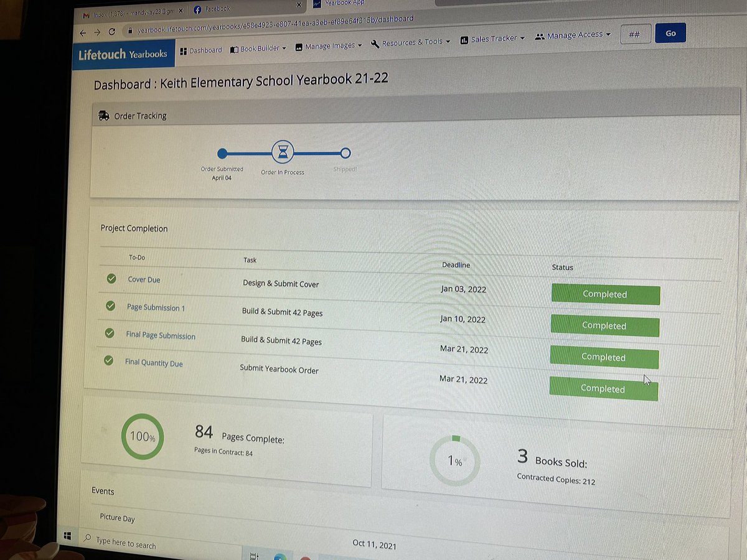Open the Final Quantity Due link
Image resolution: width=747 pixels, height=560 pixels.
(x=154, y=362)
